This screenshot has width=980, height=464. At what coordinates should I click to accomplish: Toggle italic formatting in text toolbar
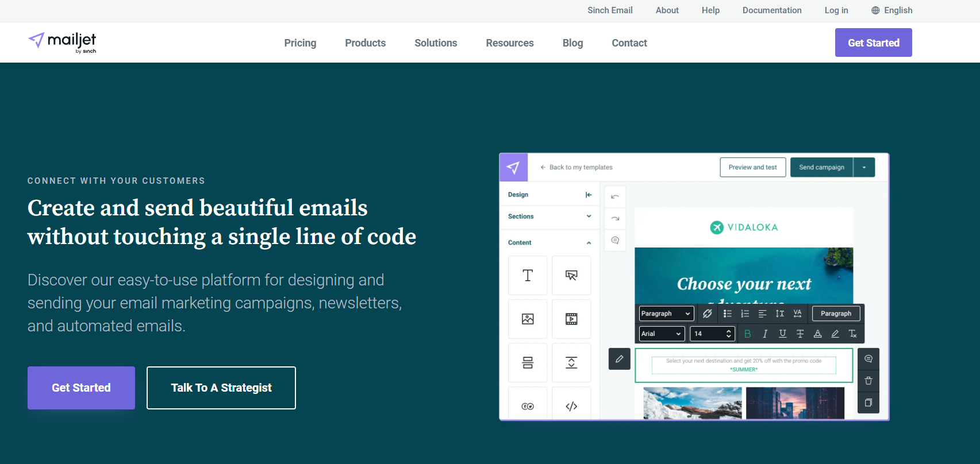click(765, 334)
